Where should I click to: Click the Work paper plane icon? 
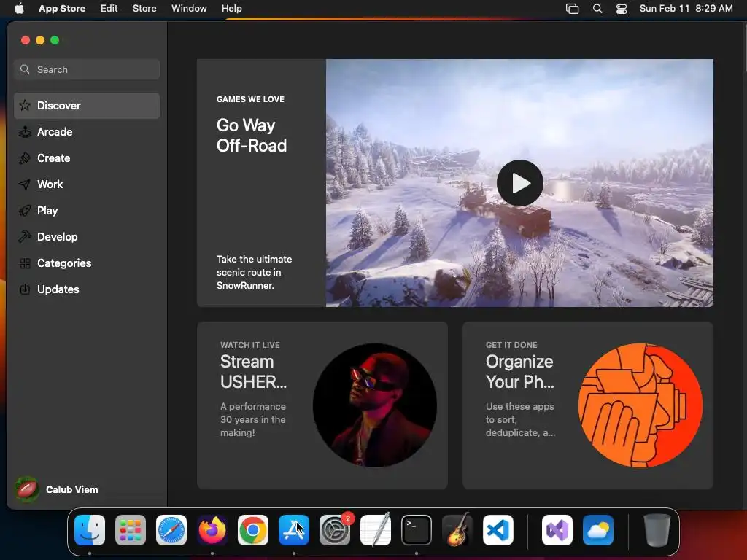[25, 184]
